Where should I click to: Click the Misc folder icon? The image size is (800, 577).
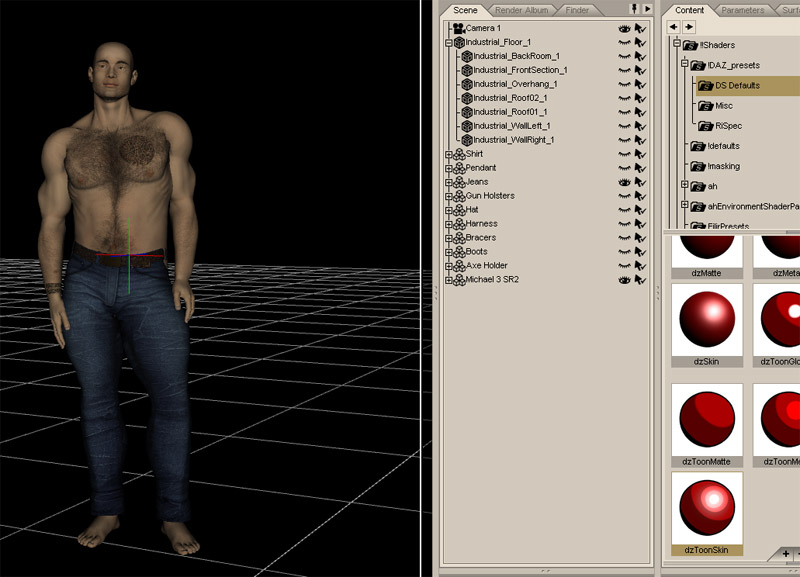pos(706,106)
